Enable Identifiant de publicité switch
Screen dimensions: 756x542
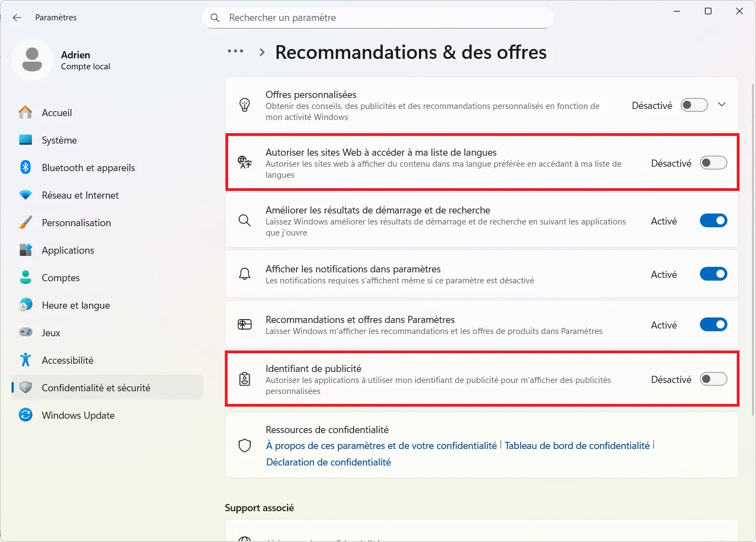[x=713, y=379]
